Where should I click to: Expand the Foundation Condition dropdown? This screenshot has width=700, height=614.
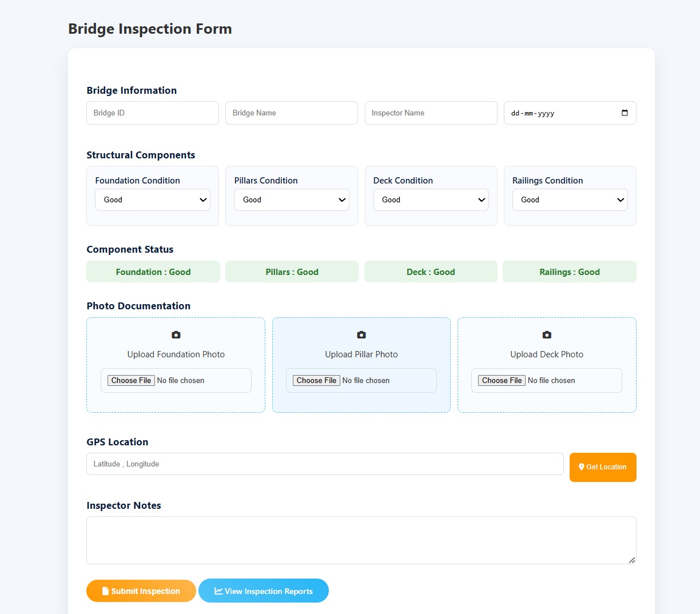tap(153, 200)
